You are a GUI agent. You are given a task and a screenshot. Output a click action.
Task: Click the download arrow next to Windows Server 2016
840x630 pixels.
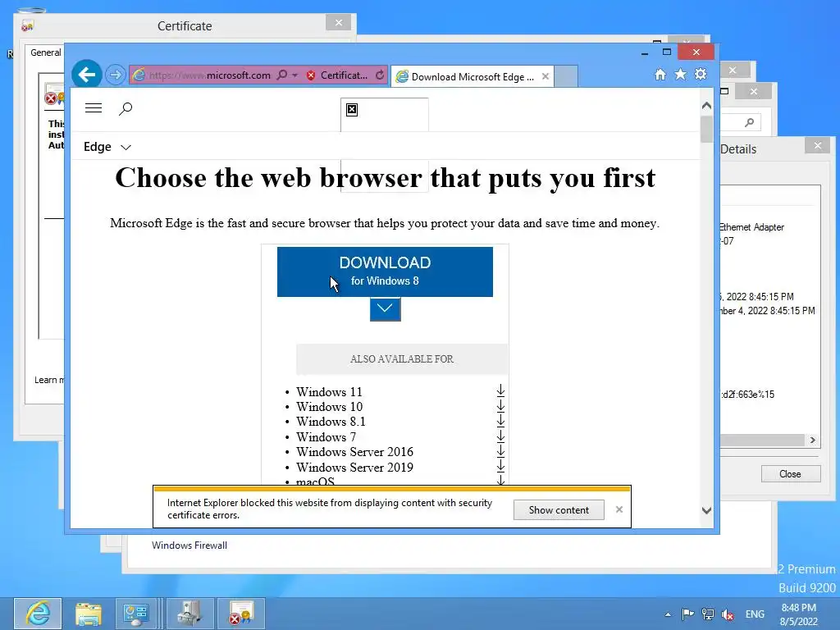click(500, 450)
